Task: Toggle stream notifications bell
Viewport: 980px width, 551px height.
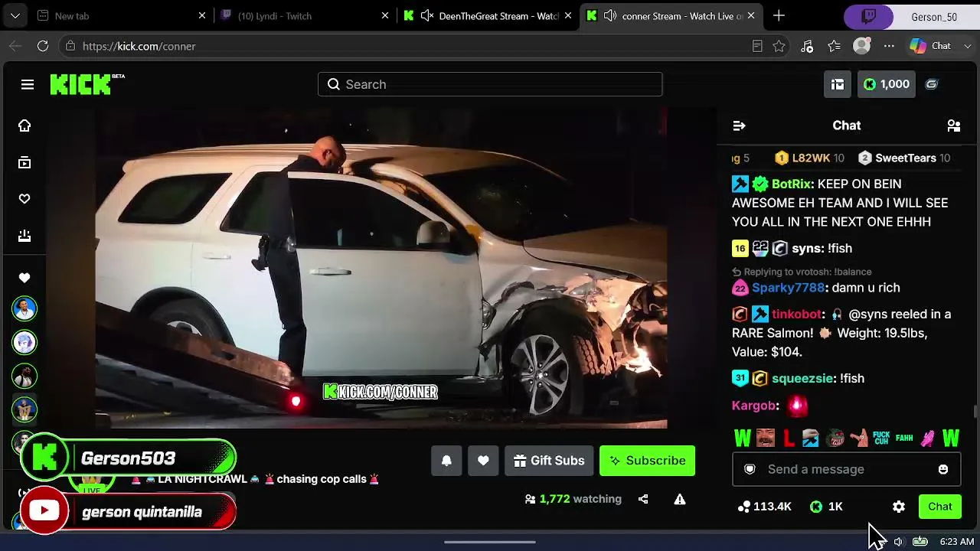Action: tap(446, 461)
